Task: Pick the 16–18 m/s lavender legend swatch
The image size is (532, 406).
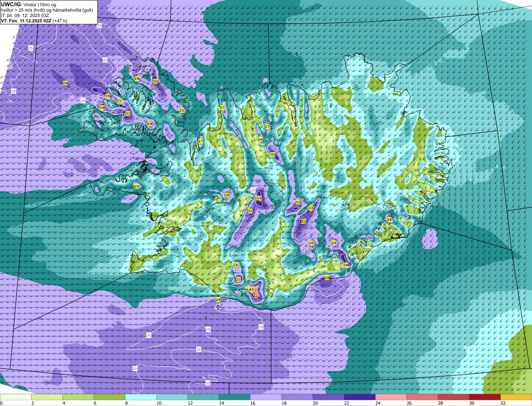Action: click(266, 397)
